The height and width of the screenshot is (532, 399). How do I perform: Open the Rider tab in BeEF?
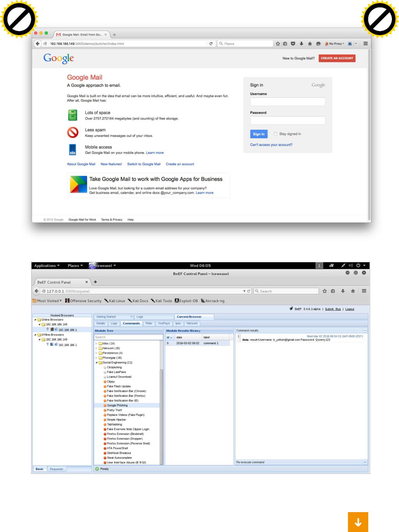click(149, 323)
